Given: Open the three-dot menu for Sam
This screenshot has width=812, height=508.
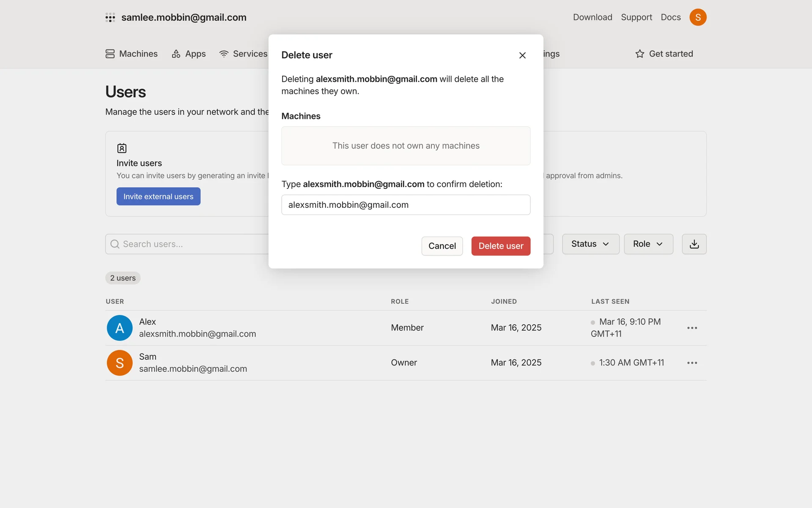Looking at the screenshot, I should (x=692, y=363).
